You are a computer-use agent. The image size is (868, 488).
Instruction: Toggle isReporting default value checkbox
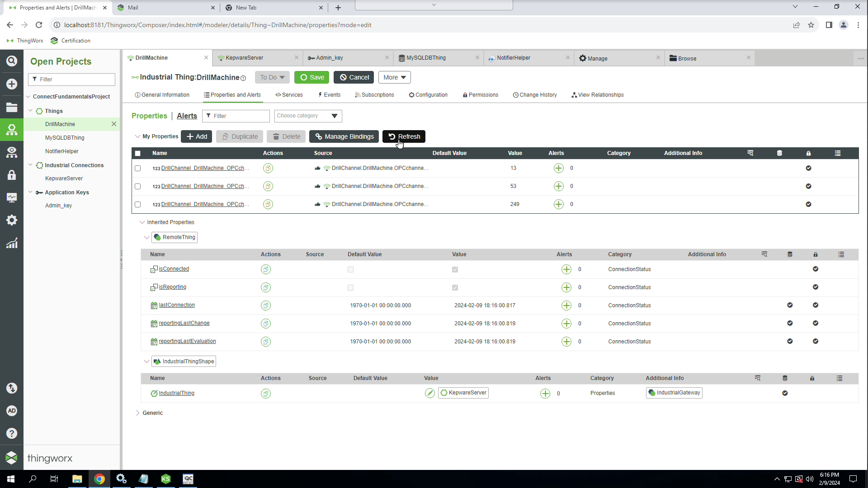[x=350, y=287]
